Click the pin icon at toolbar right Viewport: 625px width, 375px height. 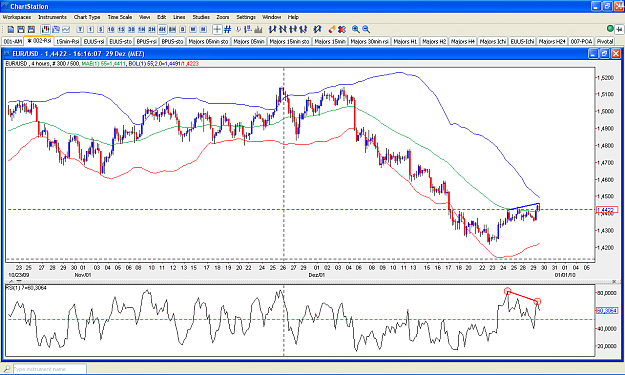[x=619, y=29]
